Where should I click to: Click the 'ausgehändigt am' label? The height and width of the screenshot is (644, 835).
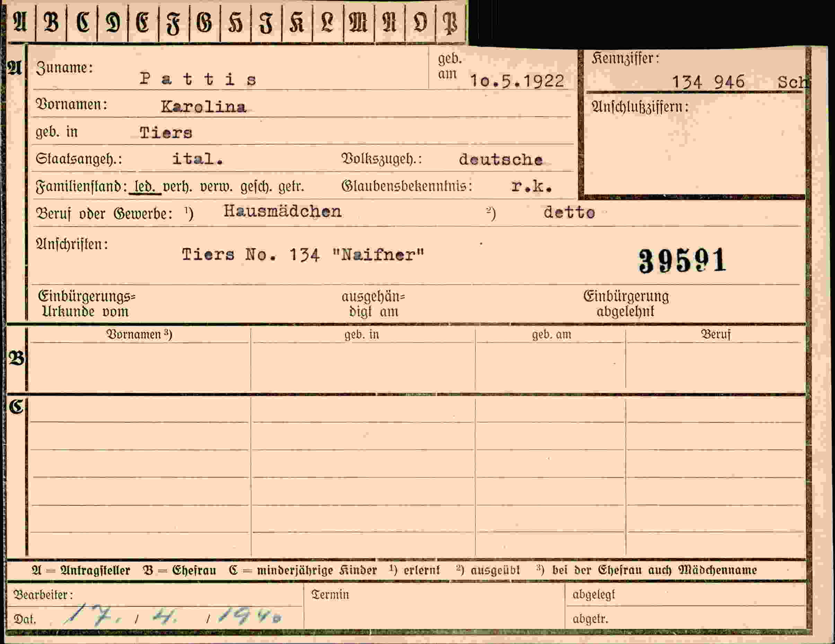tap(373, 304)
